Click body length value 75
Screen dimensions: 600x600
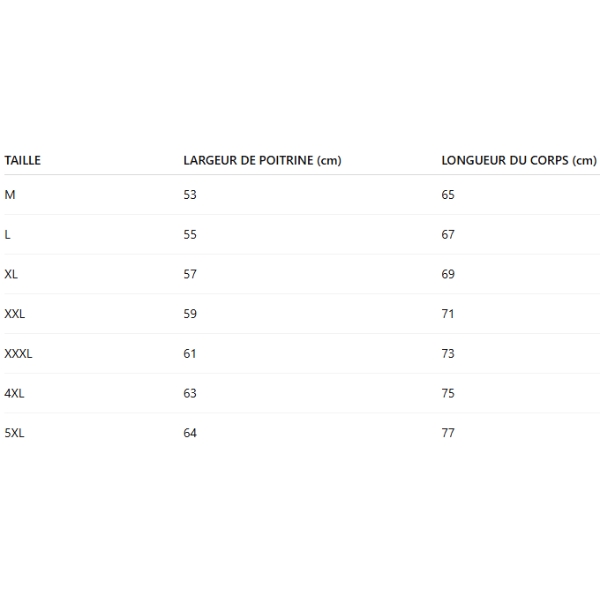point(448,393)
